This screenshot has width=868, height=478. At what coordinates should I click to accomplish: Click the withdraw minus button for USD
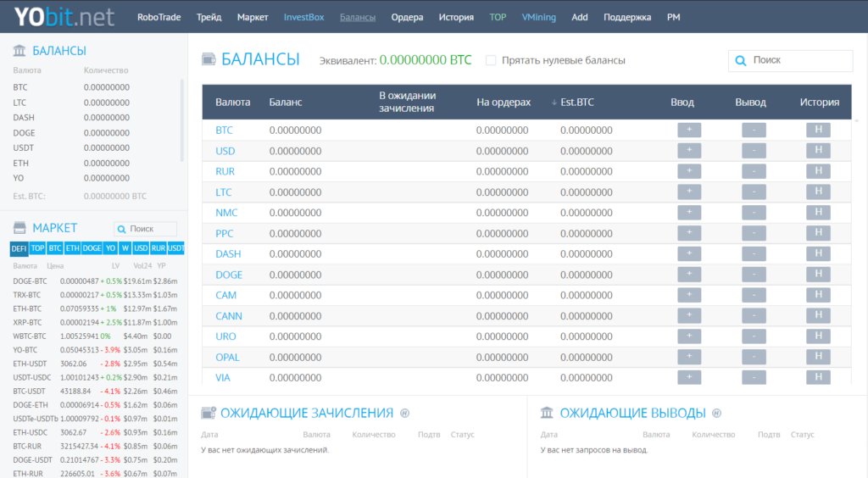pyautogui.click(x=754, y=151)
